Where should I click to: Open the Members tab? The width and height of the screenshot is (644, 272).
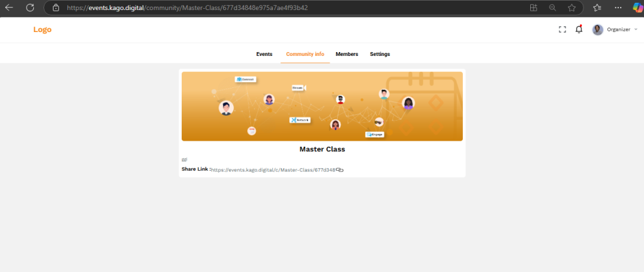pyautogui.click(x=347, y=54)
